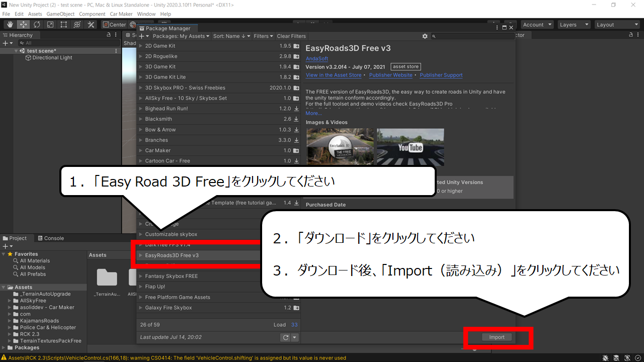The height and width of the screenshot is (362, 644).
Task: Toggle Center pivot mode button
Action: (x=114, y=25)
